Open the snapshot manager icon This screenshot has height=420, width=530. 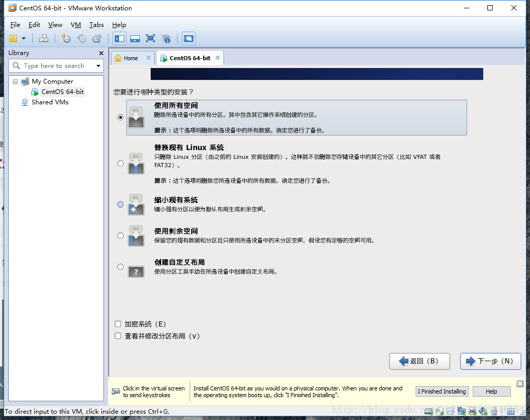click(x=97, y=38)
